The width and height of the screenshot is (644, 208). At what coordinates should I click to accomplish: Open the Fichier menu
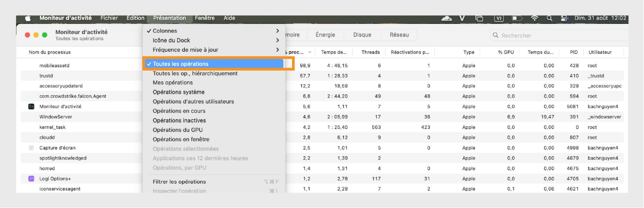click(x=109, y=18)
